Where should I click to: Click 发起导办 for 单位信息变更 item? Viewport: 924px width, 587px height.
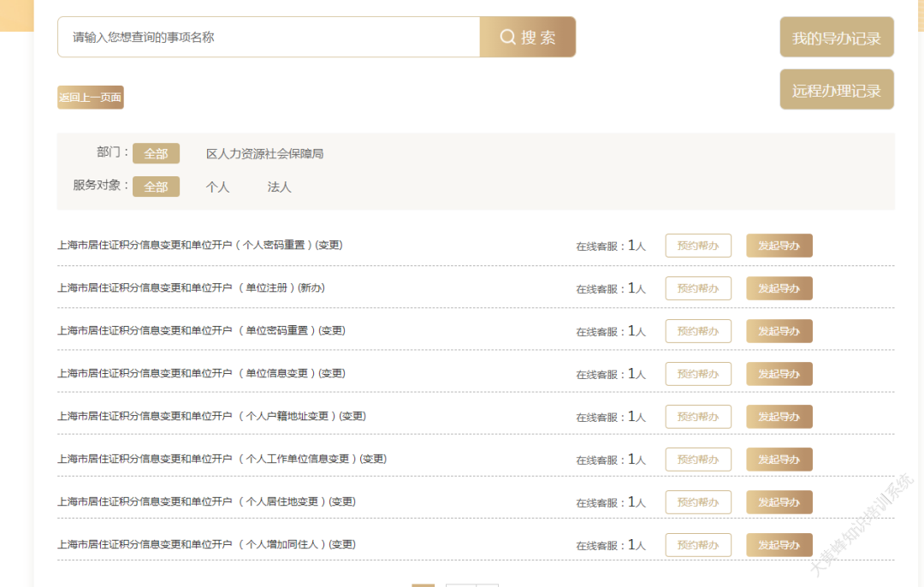pyautogui.click(x=779, y=374)
